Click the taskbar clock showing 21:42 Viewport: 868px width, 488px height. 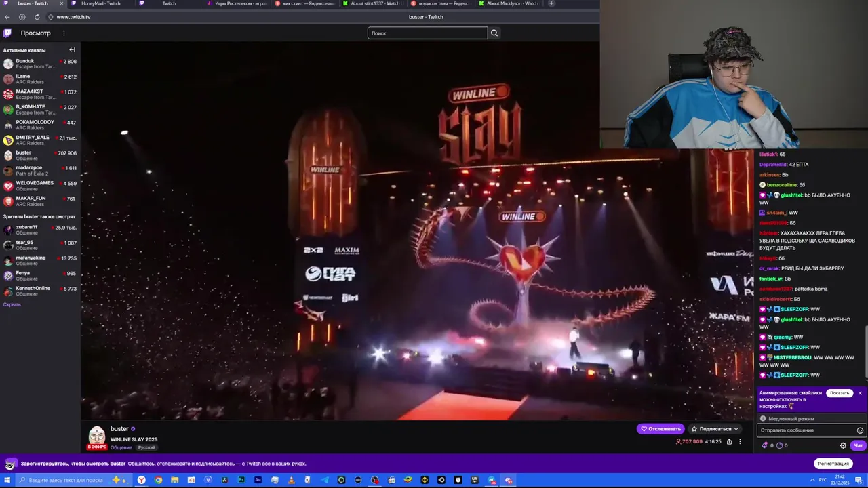pyautogui.click(x=840, y=480)
